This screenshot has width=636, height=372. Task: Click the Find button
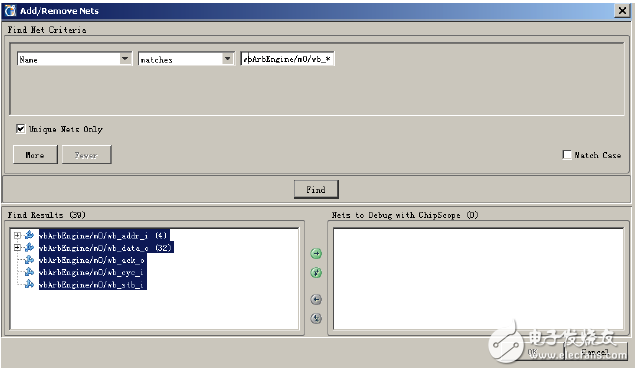[316, 189]
